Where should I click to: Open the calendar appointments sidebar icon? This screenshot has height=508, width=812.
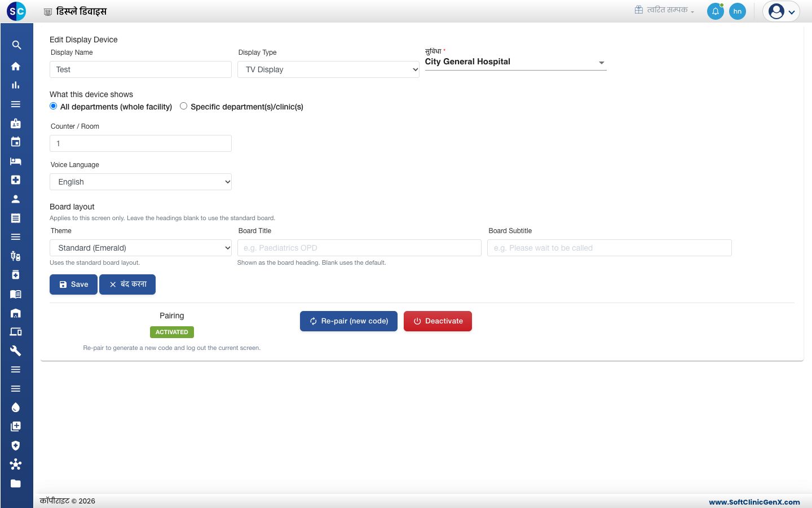16,142
